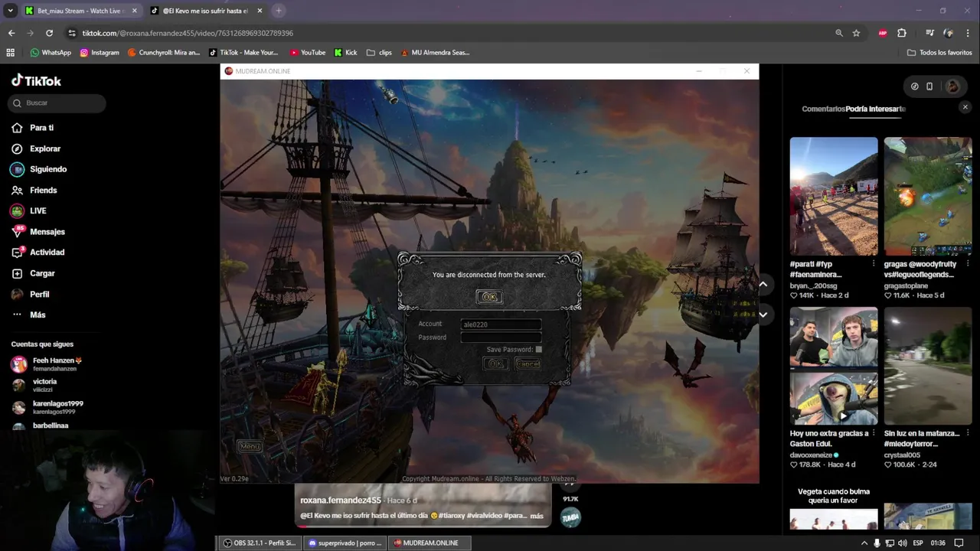Go to next video with down arrow
The height and width of the screenshot is (551, 980).
click(x=763, y=315)
